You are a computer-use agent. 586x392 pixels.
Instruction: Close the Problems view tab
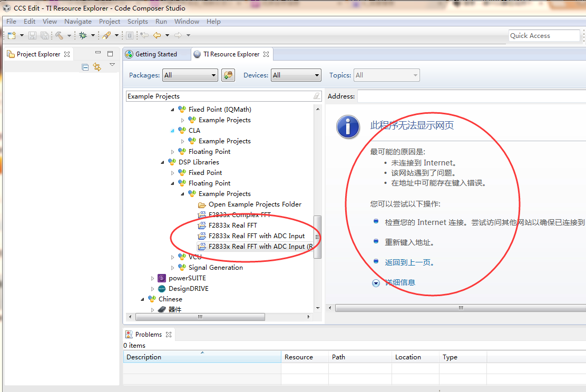pos(169,335)
